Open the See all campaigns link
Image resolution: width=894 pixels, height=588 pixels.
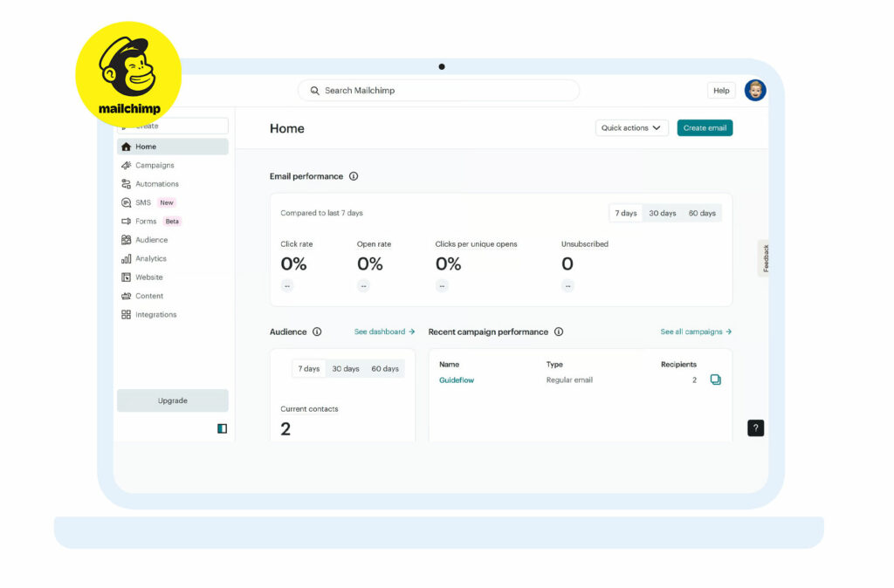(x=696, y=332)
